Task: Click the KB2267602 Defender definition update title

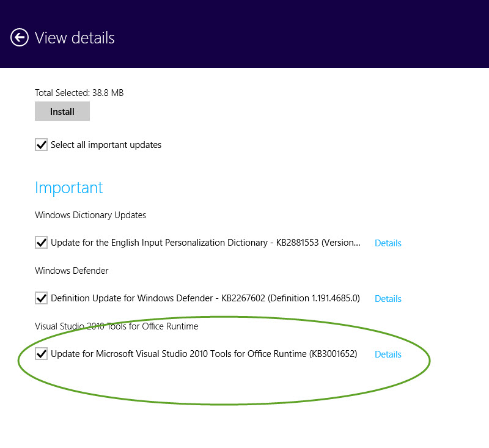Action: 205,298
